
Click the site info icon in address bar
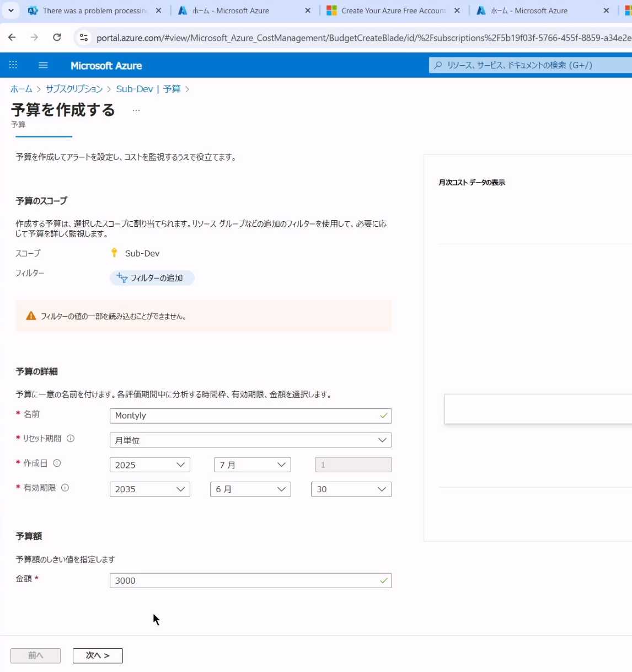tap(84, 38)
